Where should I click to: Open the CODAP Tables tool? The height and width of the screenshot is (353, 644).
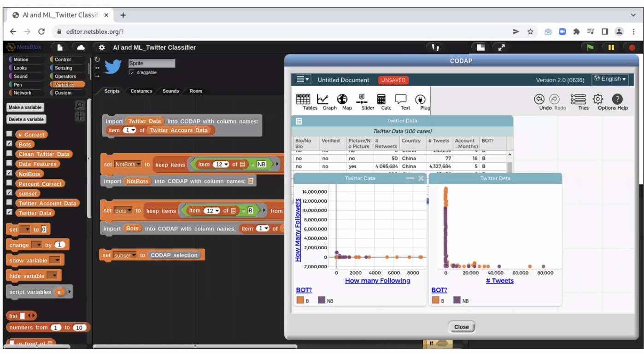pyautogui.click(x=303, y=101)
